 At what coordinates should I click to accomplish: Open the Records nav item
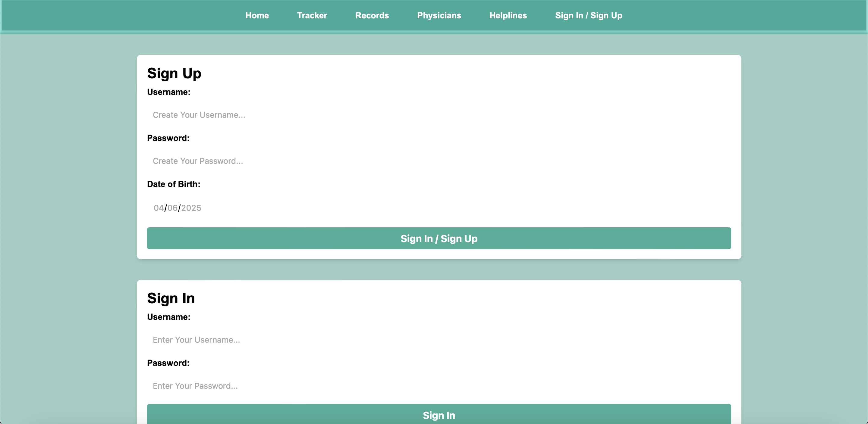pyautogui.click(x=372, y=15)
